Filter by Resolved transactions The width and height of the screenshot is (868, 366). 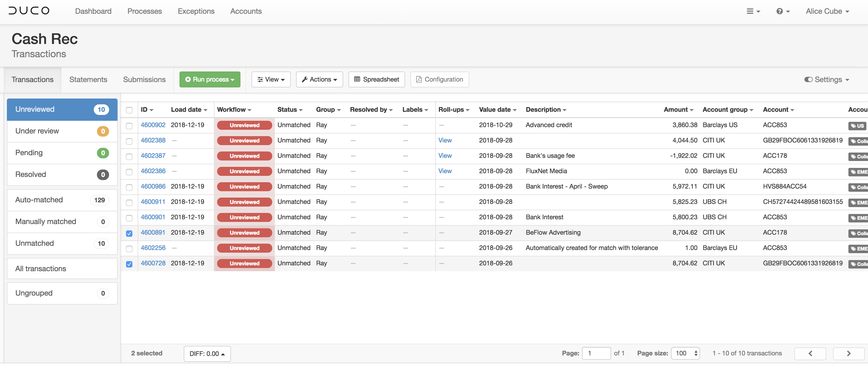point(62,175)
